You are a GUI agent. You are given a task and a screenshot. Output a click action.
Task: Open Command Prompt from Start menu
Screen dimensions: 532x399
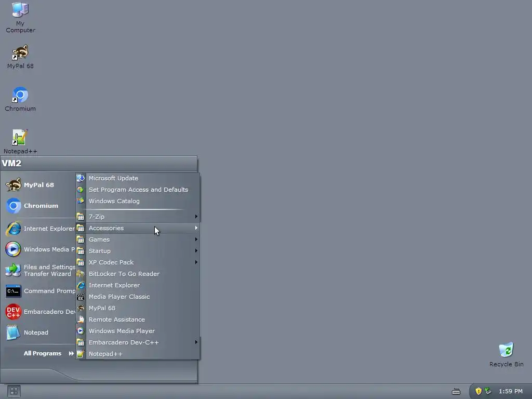pos(40,291)
